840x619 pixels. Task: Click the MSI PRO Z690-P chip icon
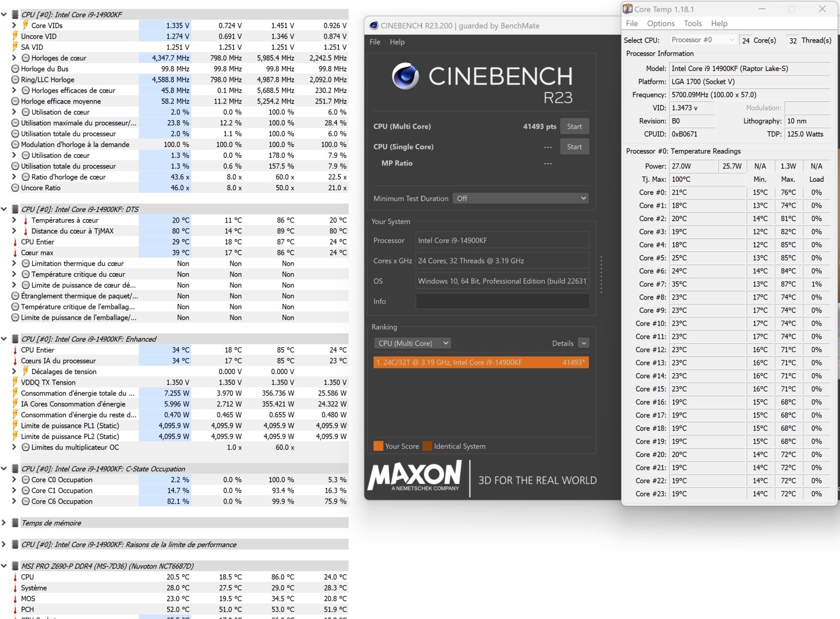(15, 566)
